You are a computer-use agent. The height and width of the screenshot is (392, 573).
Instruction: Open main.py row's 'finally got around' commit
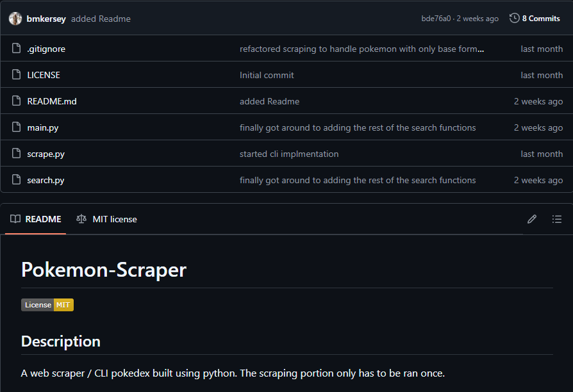point(358,127)
